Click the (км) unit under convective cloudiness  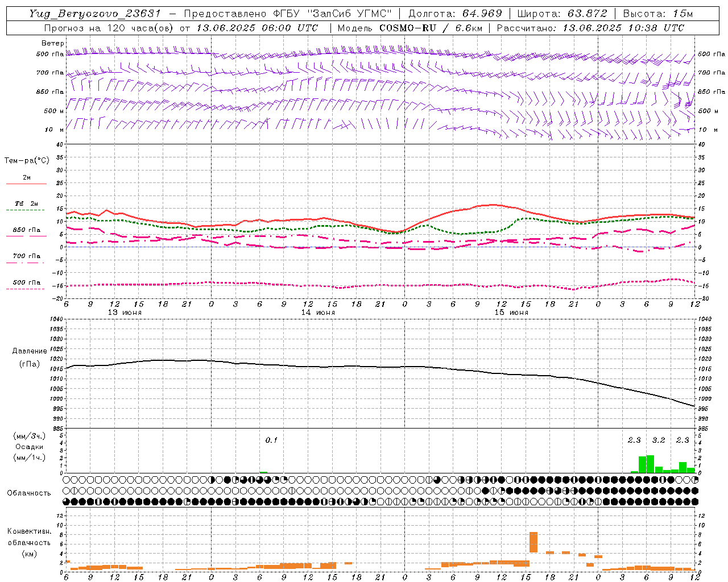pyautogui.click(x=29, y=554)
